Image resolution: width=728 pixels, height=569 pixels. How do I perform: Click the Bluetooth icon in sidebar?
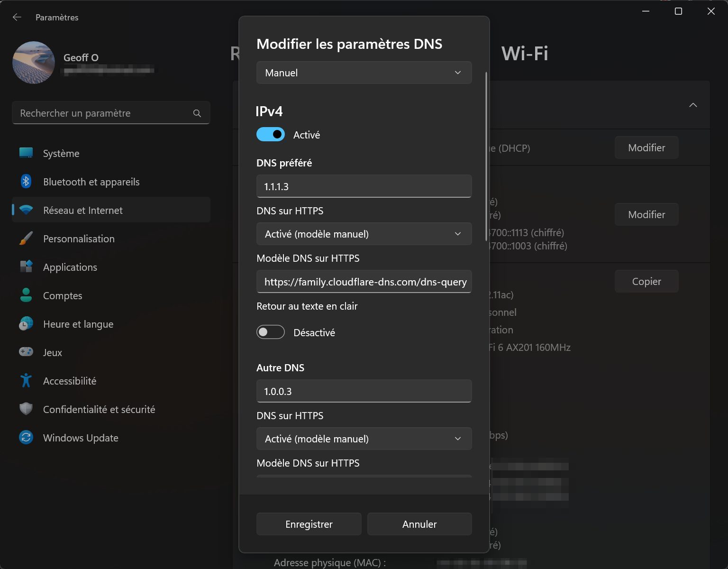[26, 182]
